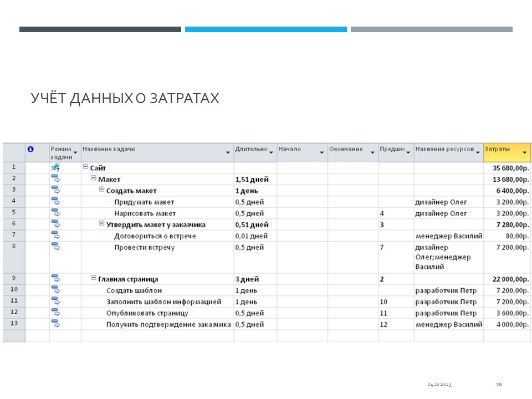Click resource менеджер Василий in Договориться о встрече row

[449, 236]
